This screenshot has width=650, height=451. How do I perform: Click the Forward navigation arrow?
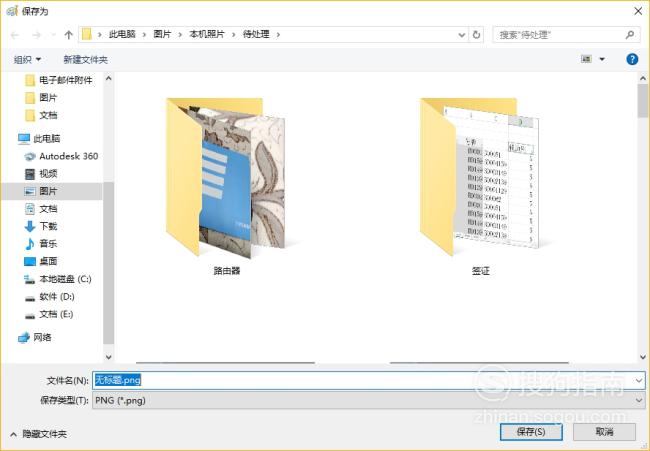click(36, 35)
